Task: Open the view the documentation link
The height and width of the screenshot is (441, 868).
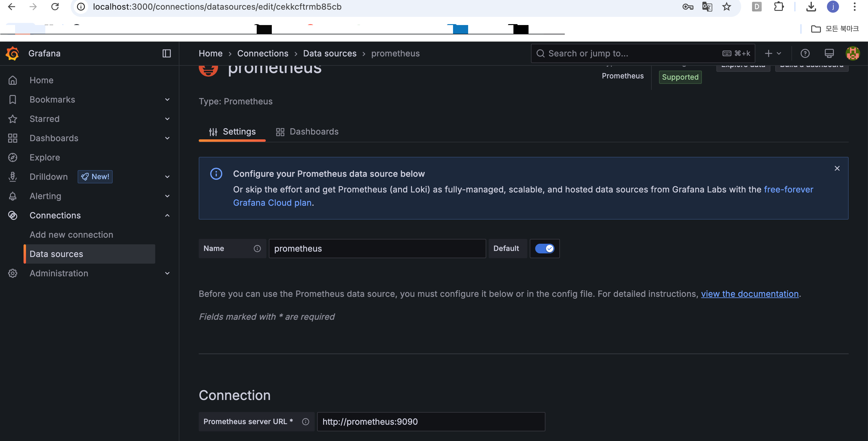Action: (x=750, y=293)
